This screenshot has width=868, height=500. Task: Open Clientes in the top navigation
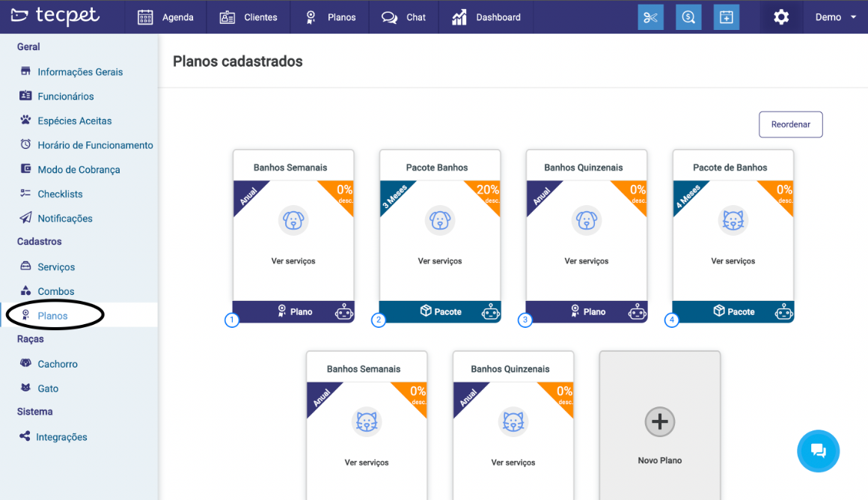pos(248,17)
